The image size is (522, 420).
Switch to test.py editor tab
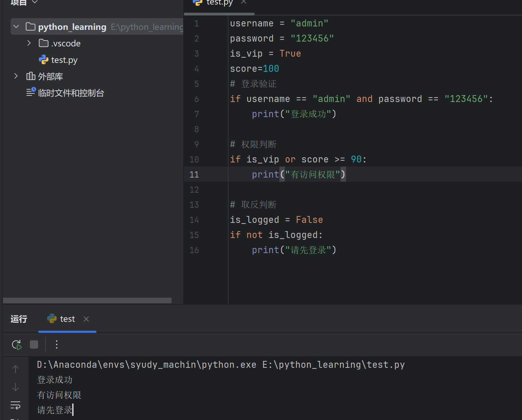click(219, 3)
